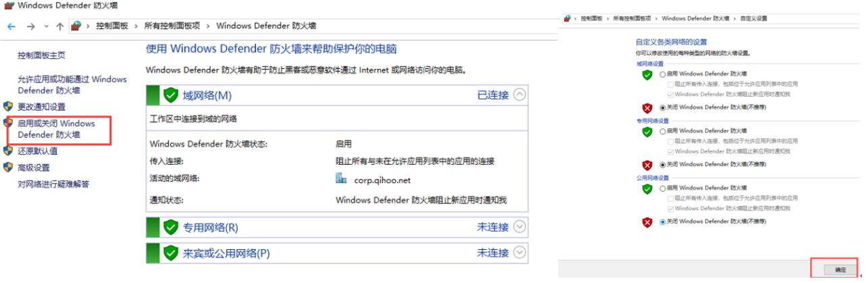Open 对网络进行疑难解答 link
The height and width of the screenshot is (283, 868).
(53, 184)
